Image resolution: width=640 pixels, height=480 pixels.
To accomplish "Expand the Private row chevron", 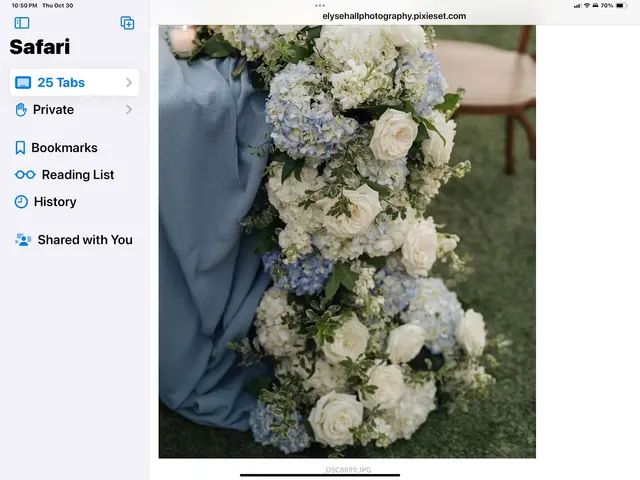I will [x=129, y=109].
